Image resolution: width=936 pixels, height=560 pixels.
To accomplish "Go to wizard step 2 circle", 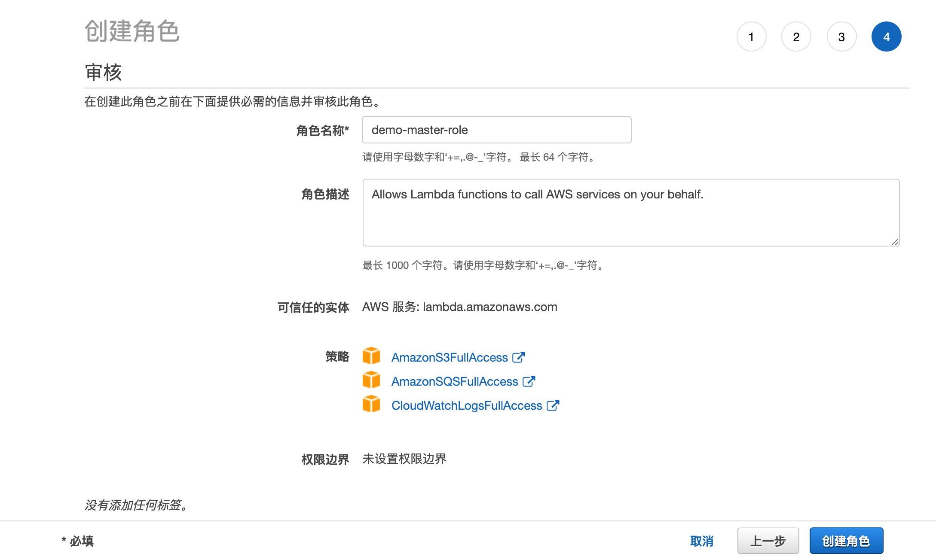I will coord(796,37).
